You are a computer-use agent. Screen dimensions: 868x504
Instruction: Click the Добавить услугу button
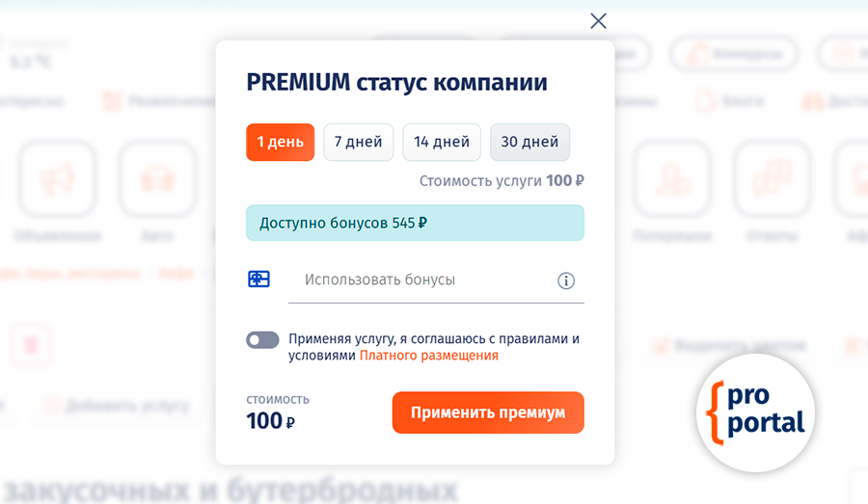coord(116,406)
